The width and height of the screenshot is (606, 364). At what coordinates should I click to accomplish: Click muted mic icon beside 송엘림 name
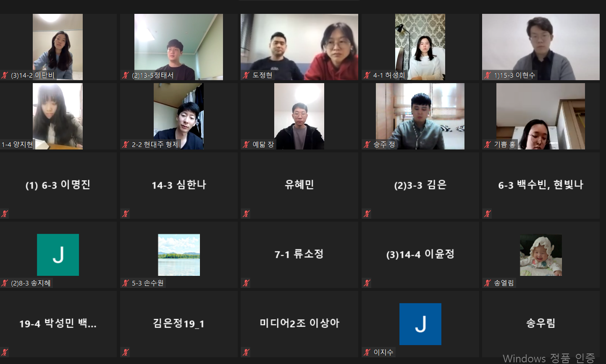[x=488, y=283]
